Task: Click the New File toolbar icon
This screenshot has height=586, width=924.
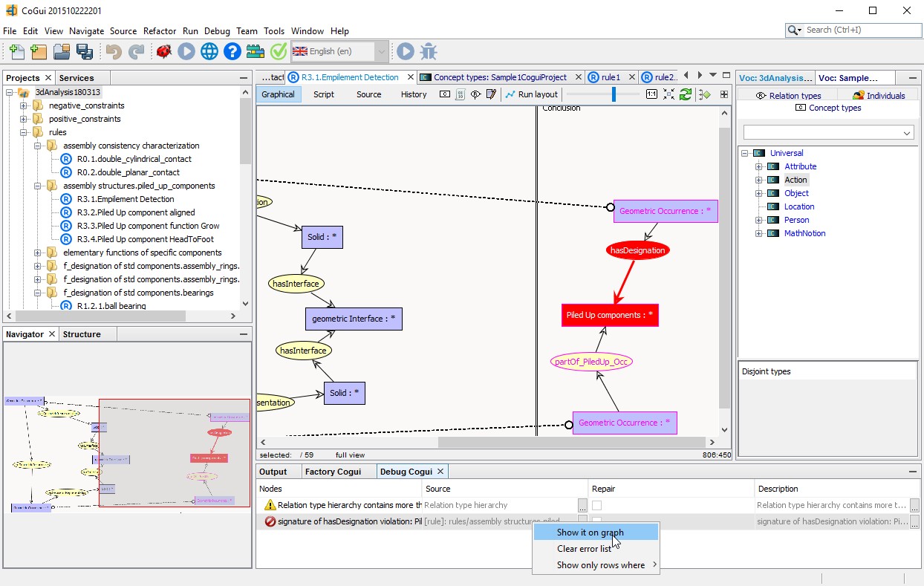Action: click(x=16, y=51)
